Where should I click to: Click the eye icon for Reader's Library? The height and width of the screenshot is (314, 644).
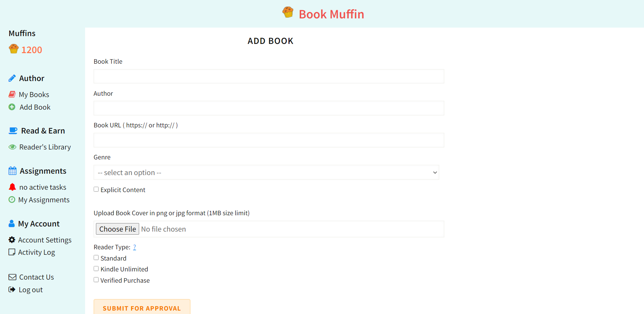(x=12, y=147)
